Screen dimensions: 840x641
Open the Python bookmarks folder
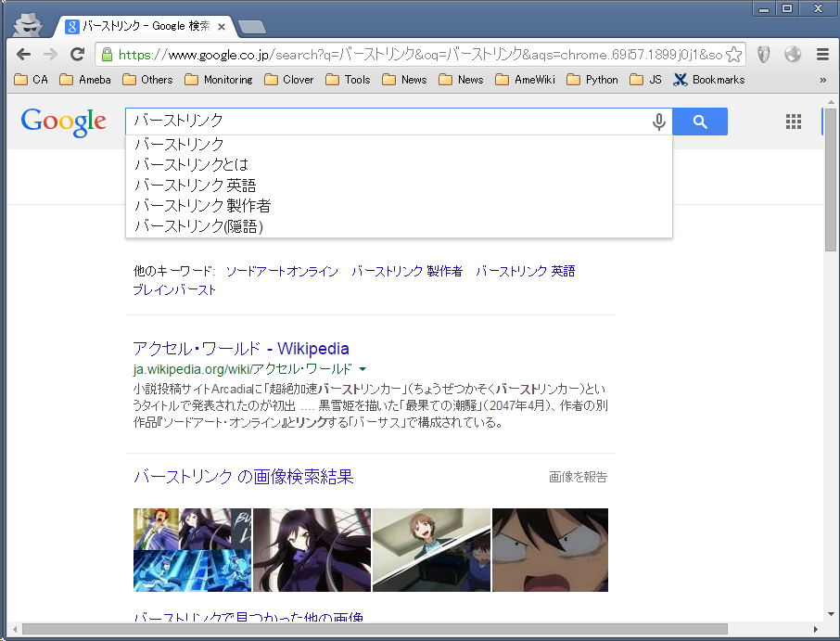[x=592, y=80]
